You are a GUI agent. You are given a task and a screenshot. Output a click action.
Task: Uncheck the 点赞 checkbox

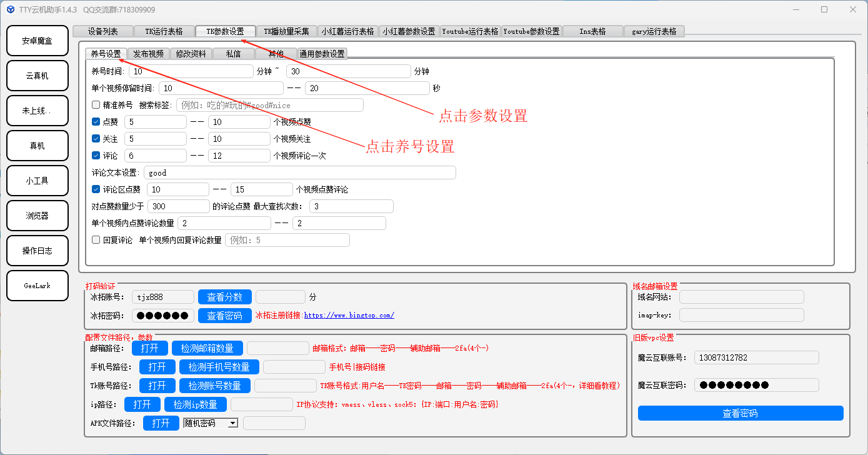coord(96,122)
